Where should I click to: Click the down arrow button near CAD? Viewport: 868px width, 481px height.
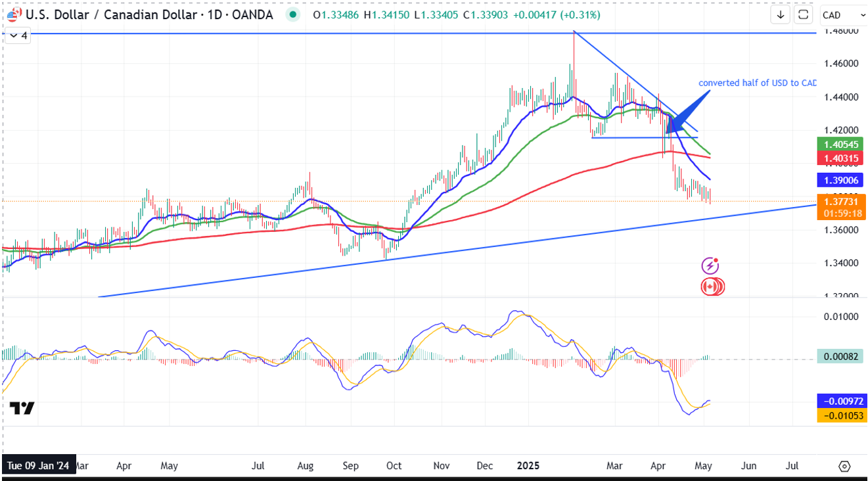[x=781, y=14]
